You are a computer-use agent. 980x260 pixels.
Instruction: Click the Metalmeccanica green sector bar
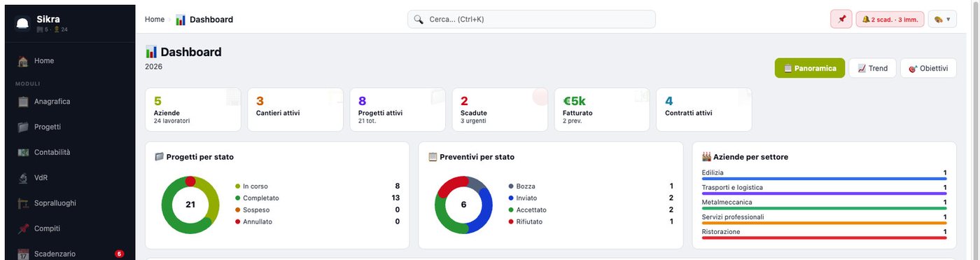824,208
